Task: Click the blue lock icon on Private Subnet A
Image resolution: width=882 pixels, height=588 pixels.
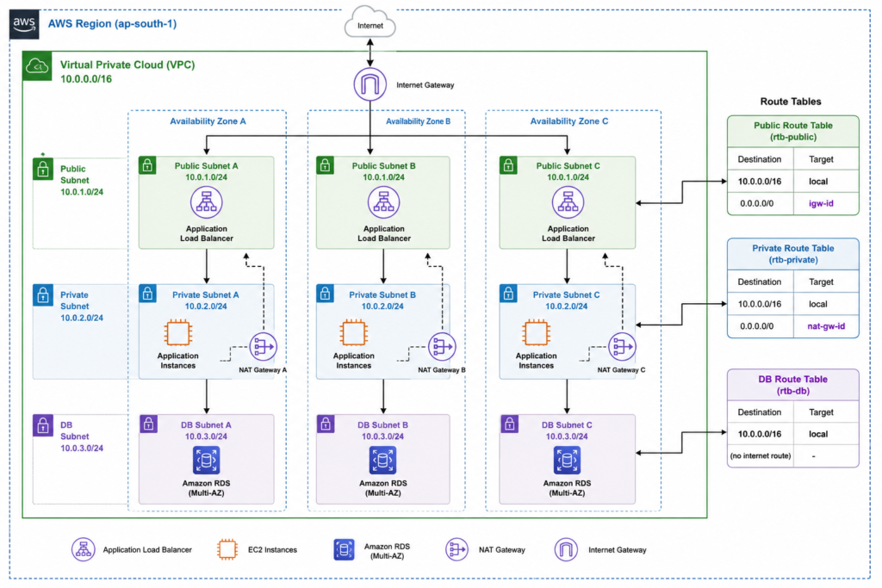Action: pyautogui.click(x=147, y=294)
